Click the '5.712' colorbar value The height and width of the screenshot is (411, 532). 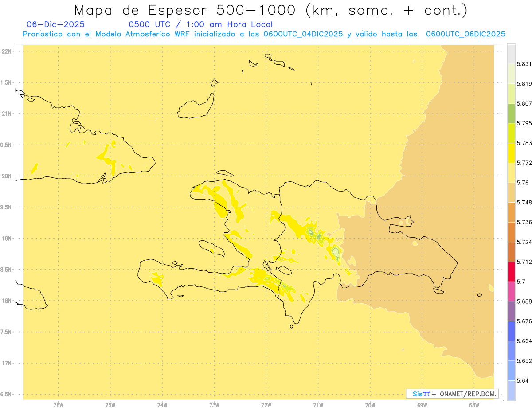tap(524, 262)
